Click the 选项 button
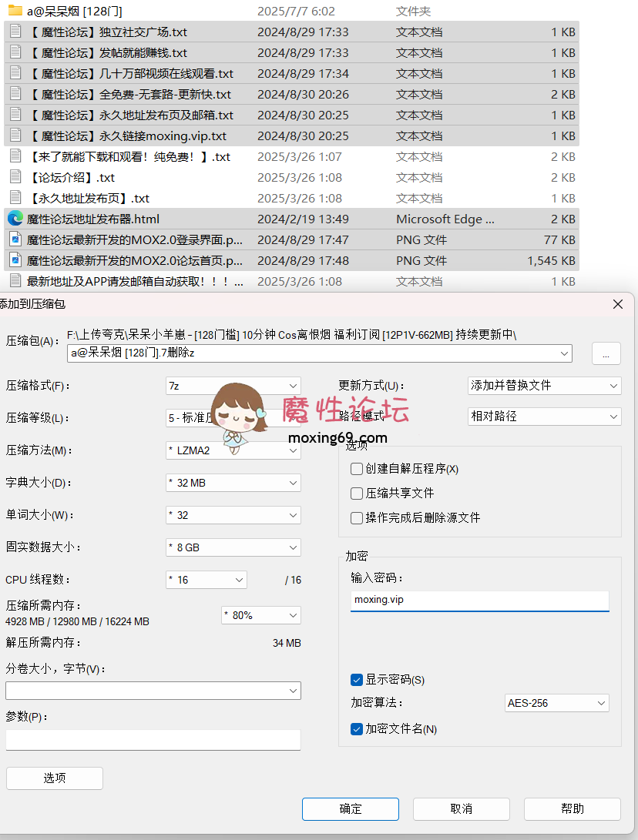This screenshot has width=638, height=840. click(55, 778)
